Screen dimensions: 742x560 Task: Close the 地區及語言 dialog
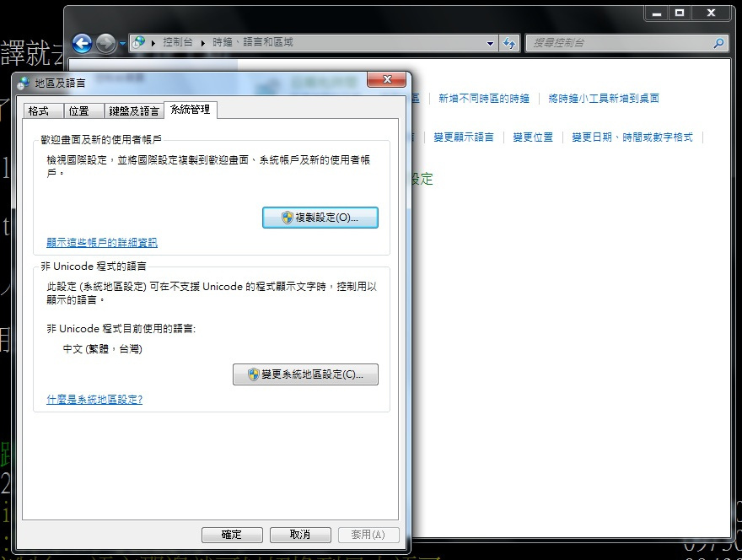tap(387, 79)
